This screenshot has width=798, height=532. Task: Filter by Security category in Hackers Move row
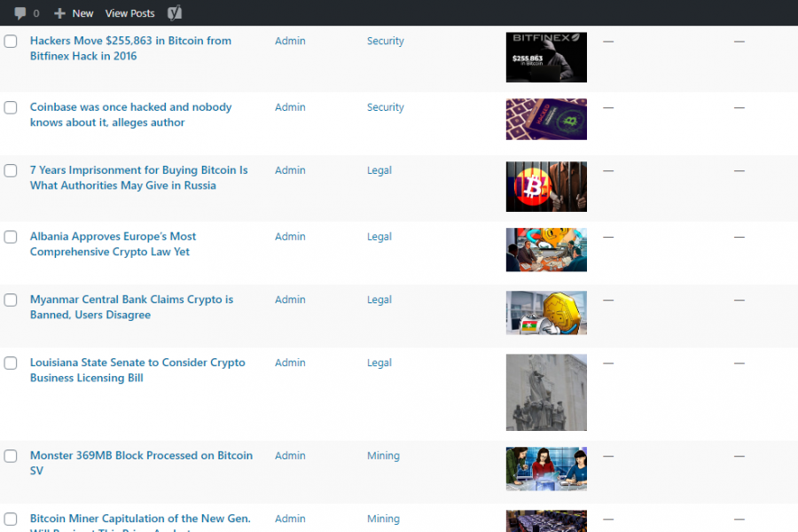click(x=386, y=41)
